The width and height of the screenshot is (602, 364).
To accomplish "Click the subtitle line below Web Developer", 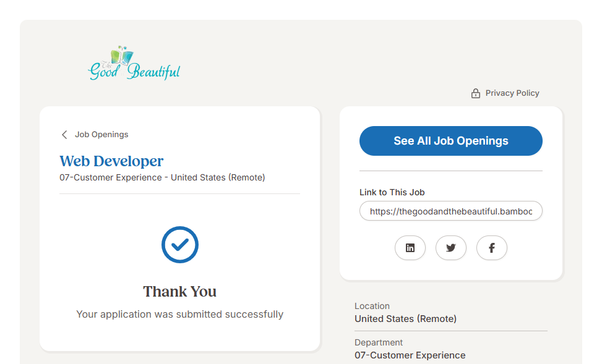I will click(162, 178).
